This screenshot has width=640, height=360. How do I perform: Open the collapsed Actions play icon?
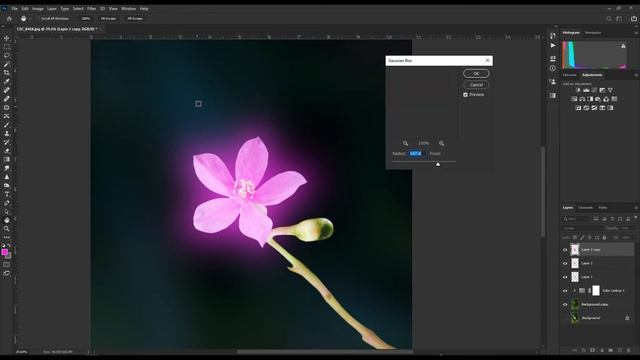coord(553,45)
